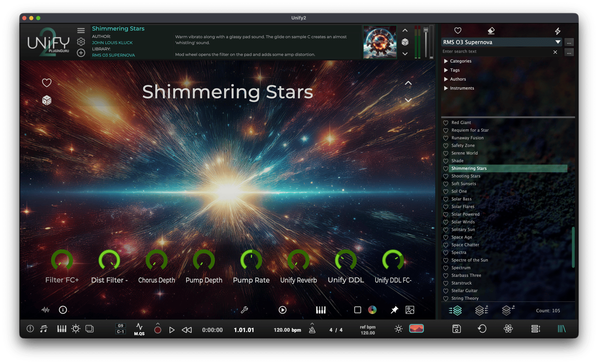Image resolution: width=598 pixels, height=364 pixels.
Task: Click the knob dial icon in the footer
Action: tap(76, 329)
